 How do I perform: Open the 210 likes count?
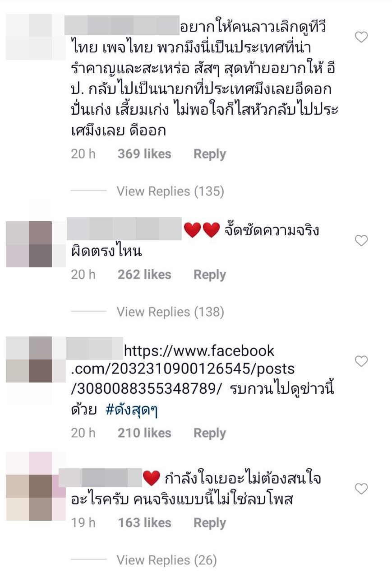click(144, 433)
